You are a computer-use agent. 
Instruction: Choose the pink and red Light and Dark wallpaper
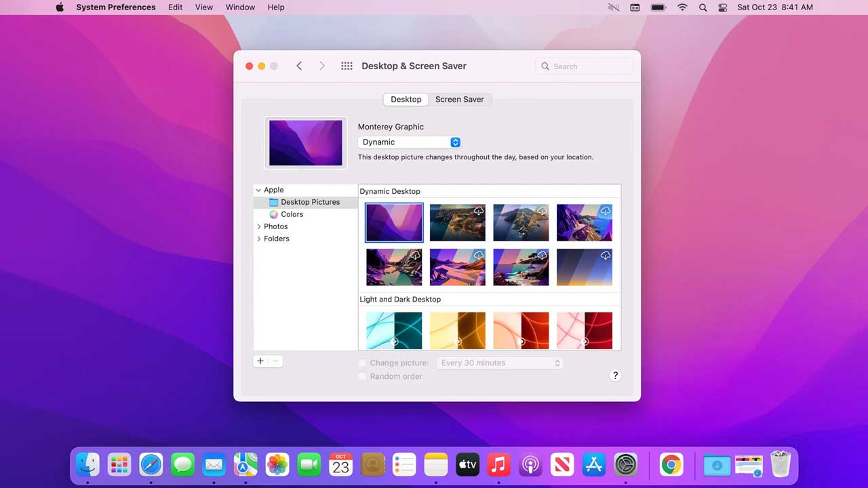click(x=585, y=331)
